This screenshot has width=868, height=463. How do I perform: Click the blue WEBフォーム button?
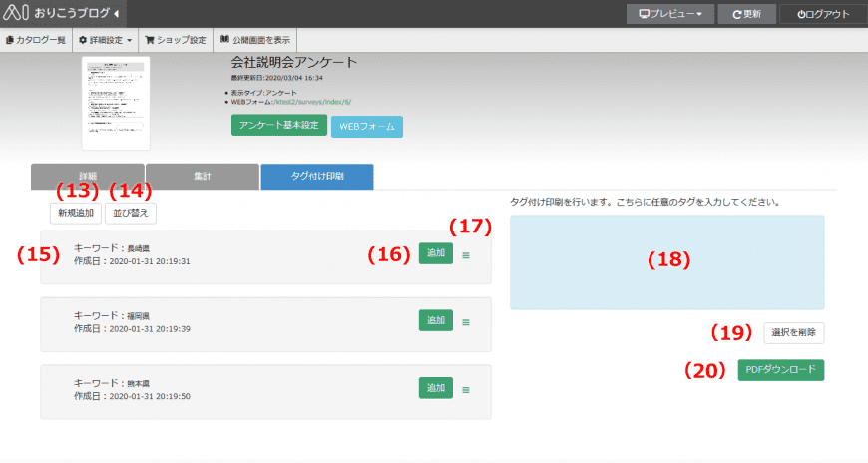tap(367, 127)
